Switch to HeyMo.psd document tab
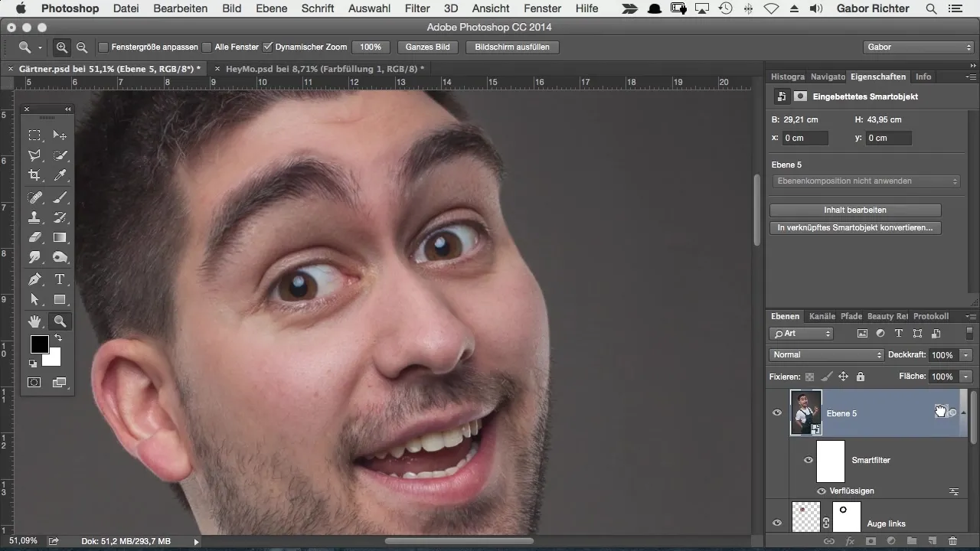The width and height of the screenshot is (980, 551). 325,68
